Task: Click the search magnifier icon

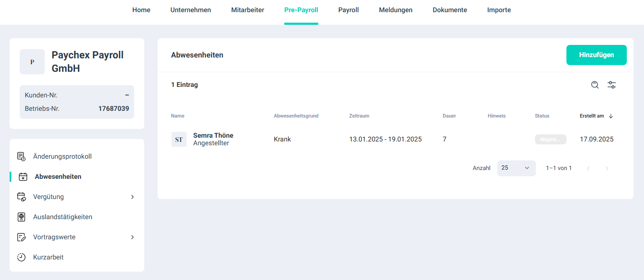Action: pyautogui.click(x=595, y=85)
